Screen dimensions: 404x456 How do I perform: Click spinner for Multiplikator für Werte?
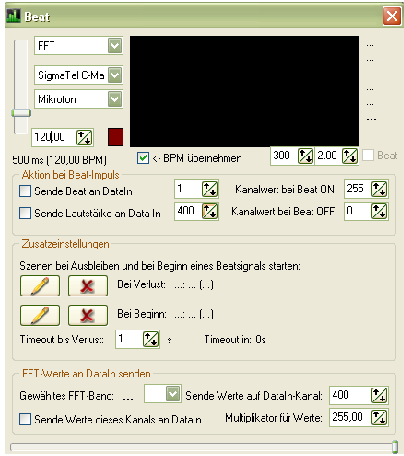click(x=379, y=417)
